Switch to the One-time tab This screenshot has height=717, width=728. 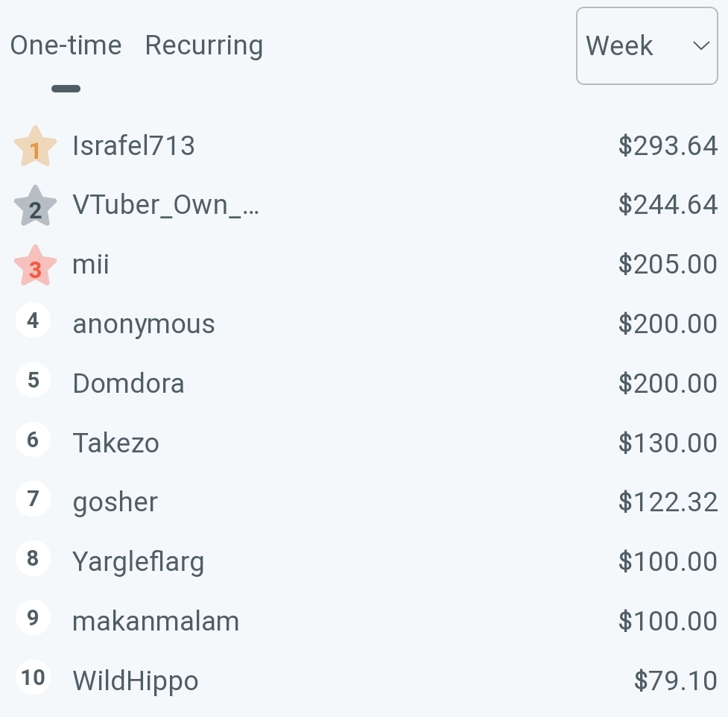click(66, 45)
